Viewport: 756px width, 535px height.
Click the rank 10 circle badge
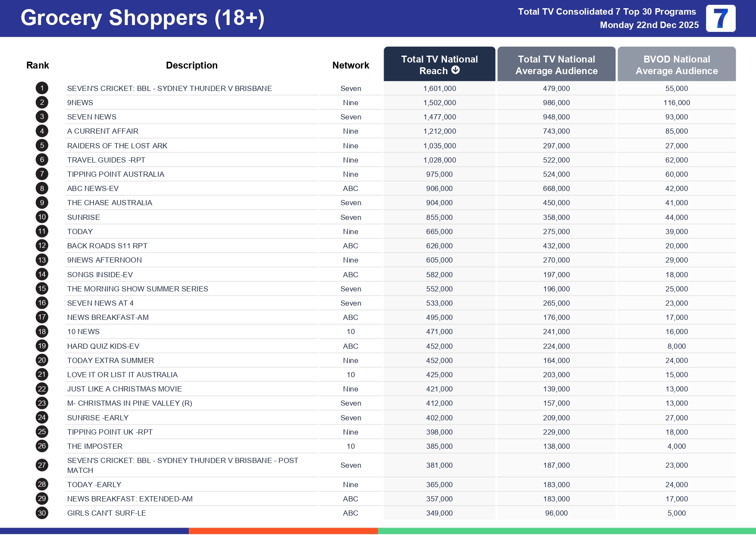(x=42, y=217)
